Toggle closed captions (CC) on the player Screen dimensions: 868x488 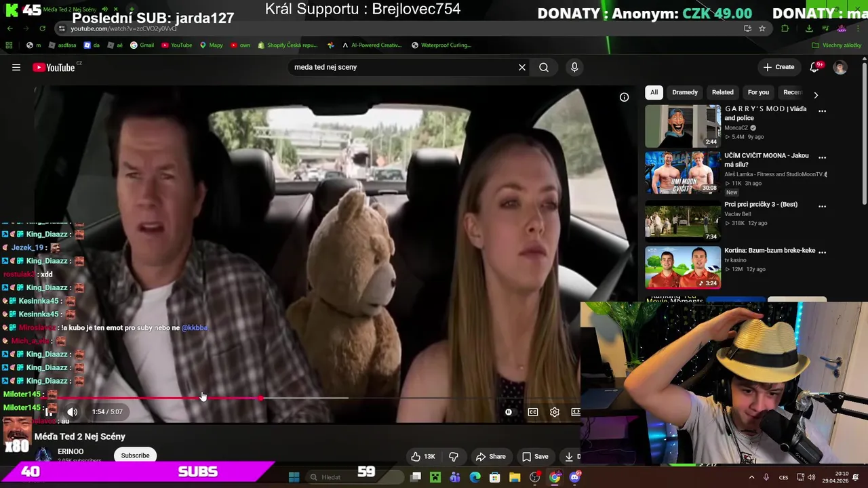point(533,412)
